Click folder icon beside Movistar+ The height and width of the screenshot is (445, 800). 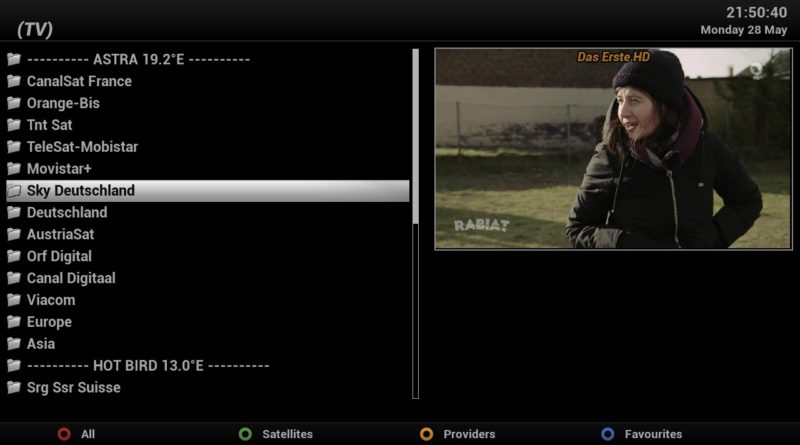[14, 169]
